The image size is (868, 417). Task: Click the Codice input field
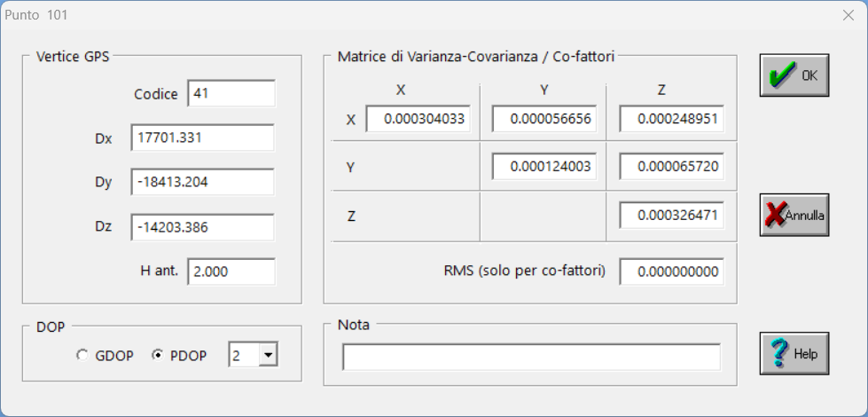tap(231, 93)
